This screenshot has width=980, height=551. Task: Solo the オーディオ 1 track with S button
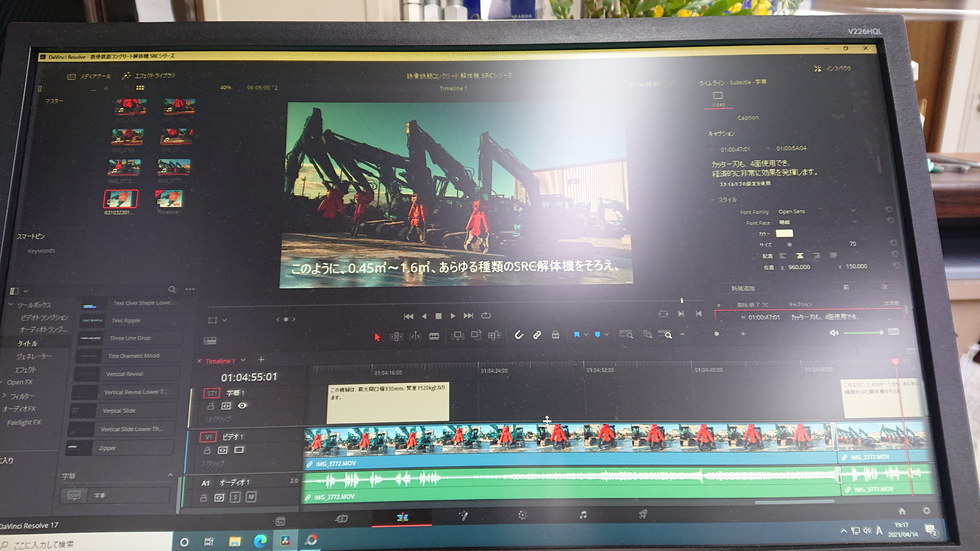point(235,497)
